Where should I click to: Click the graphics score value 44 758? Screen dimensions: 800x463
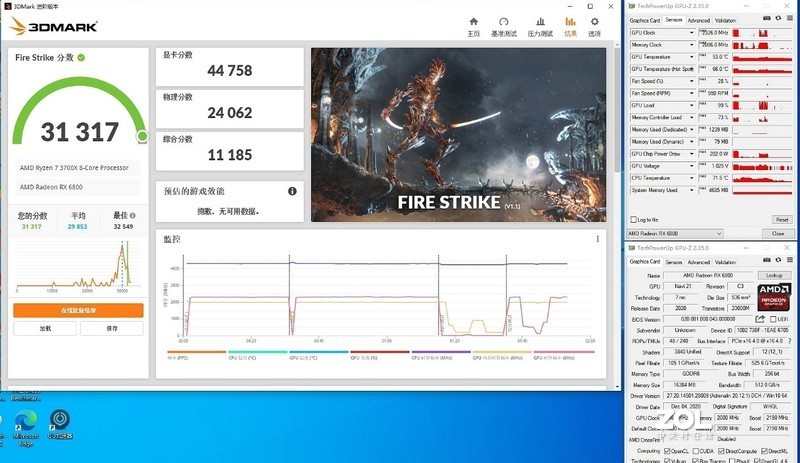coord(230,70)
